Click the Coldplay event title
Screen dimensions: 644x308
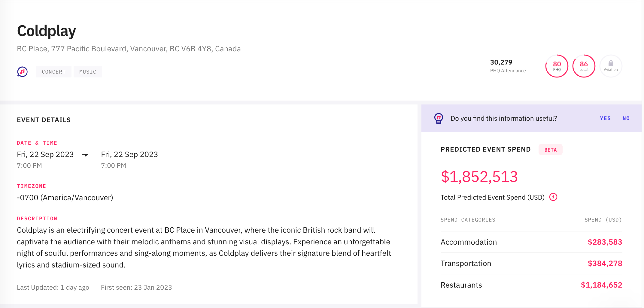pos(47,31)
